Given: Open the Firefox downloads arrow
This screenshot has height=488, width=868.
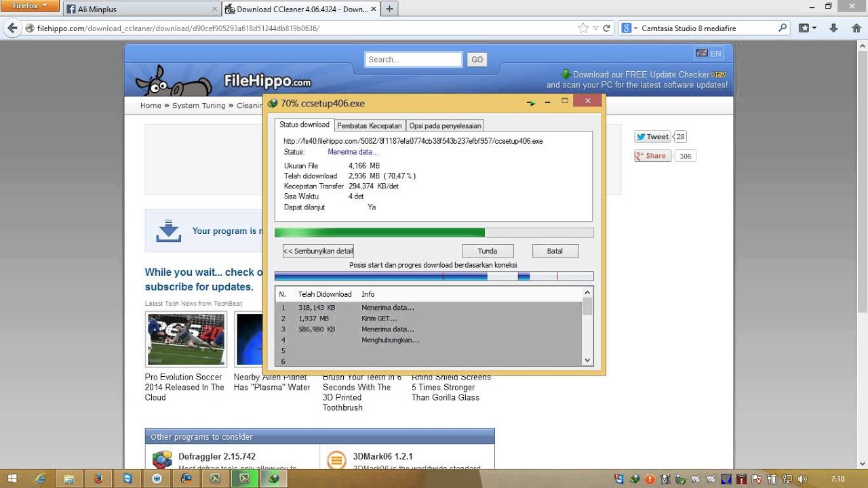Looking at the screenshot, I should click(x=834, y=28).
